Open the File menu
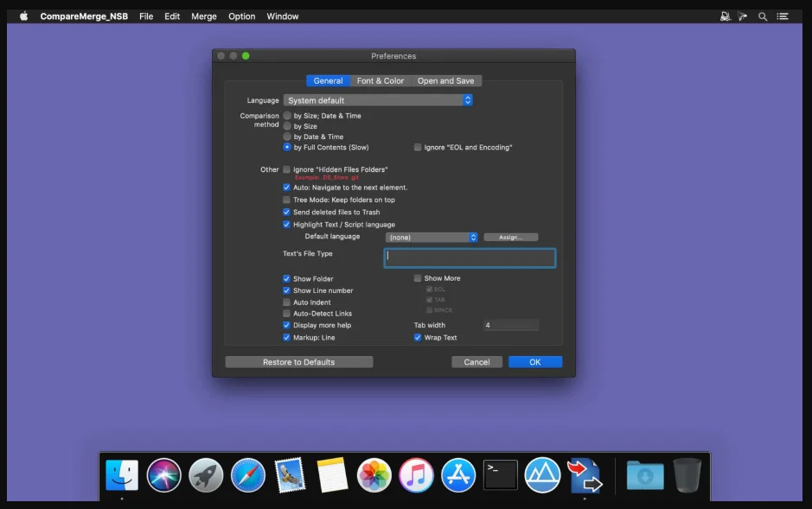Image resolution: width=812 pixels, height=509 pixels. point(146,16)
